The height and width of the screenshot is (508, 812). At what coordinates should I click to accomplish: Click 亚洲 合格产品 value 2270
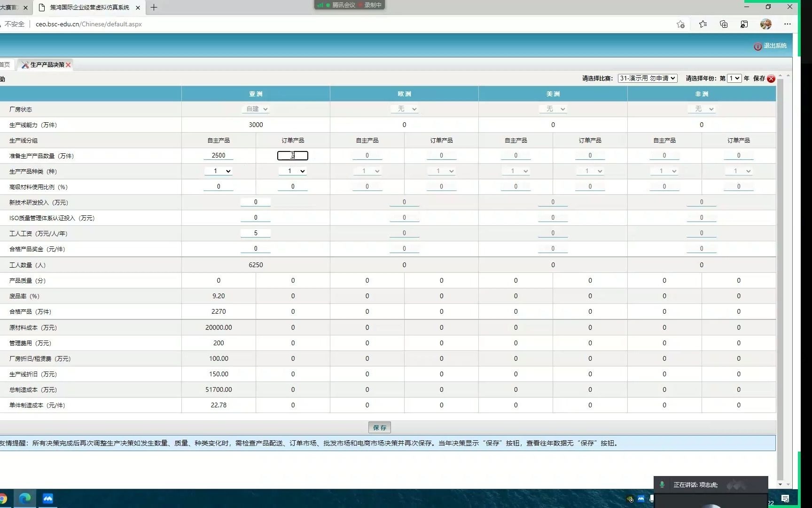click(x=219, y=312)
